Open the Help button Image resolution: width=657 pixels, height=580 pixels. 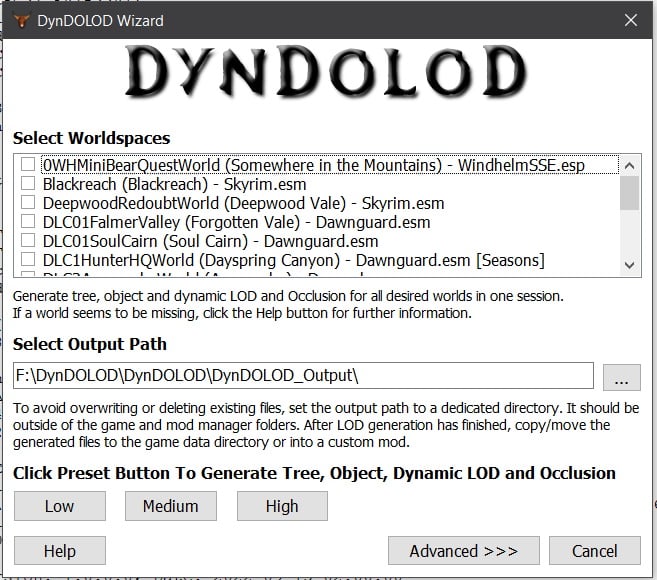tap(60, 551)
